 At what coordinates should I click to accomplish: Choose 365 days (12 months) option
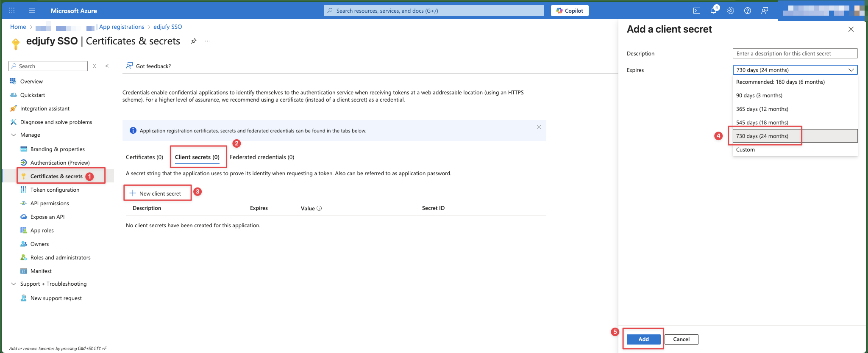762,109
